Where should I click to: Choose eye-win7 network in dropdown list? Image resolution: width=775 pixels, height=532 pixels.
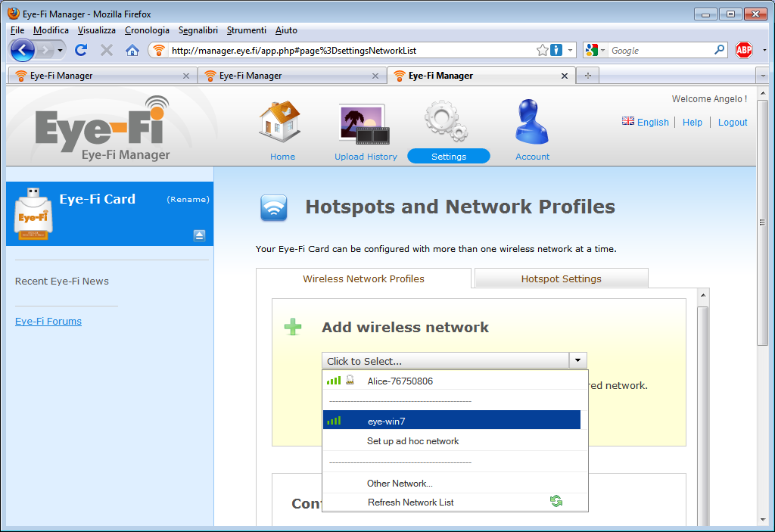pyautogui.click(x=452, y=421)
